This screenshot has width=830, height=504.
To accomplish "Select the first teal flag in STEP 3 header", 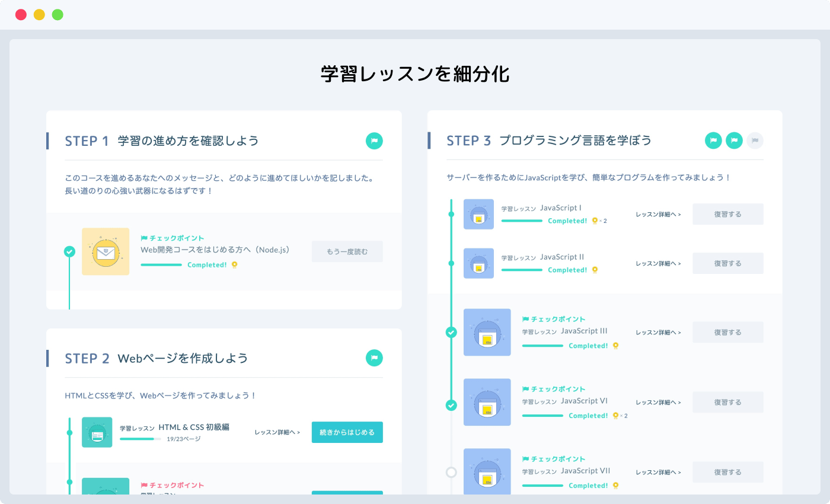I will point(713,141).
